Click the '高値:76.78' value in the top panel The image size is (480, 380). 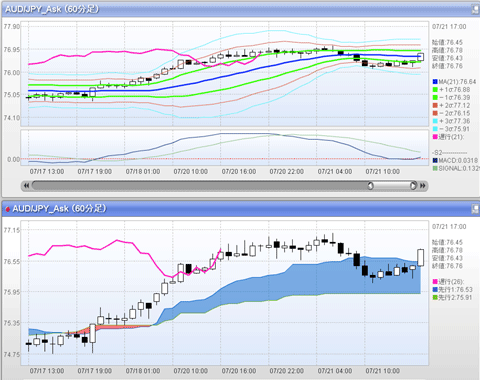(447, 50)
